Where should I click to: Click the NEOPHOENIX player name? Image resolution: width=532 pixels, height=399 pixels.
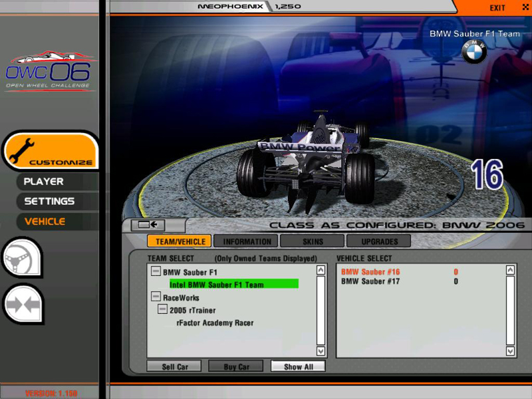[230, 7]
